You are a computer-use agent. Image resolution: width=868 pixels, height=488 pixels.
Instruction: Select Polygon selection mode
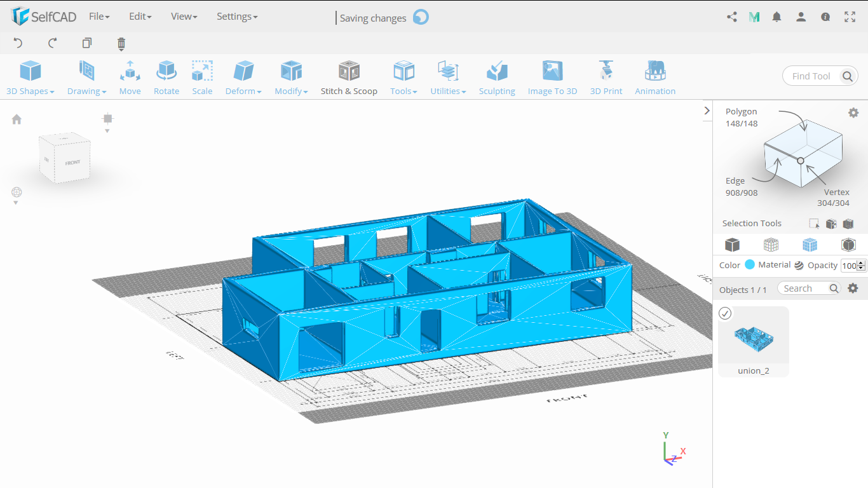(742, 118)
